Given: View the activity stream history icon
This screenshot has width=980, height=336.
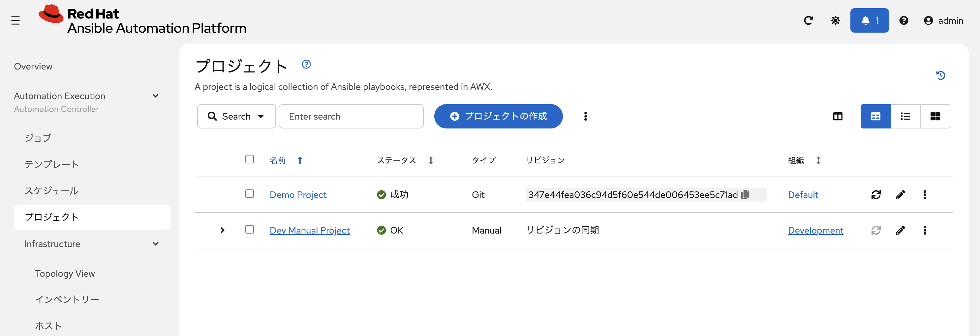Looking at the screenshot, I should [940, 75].
